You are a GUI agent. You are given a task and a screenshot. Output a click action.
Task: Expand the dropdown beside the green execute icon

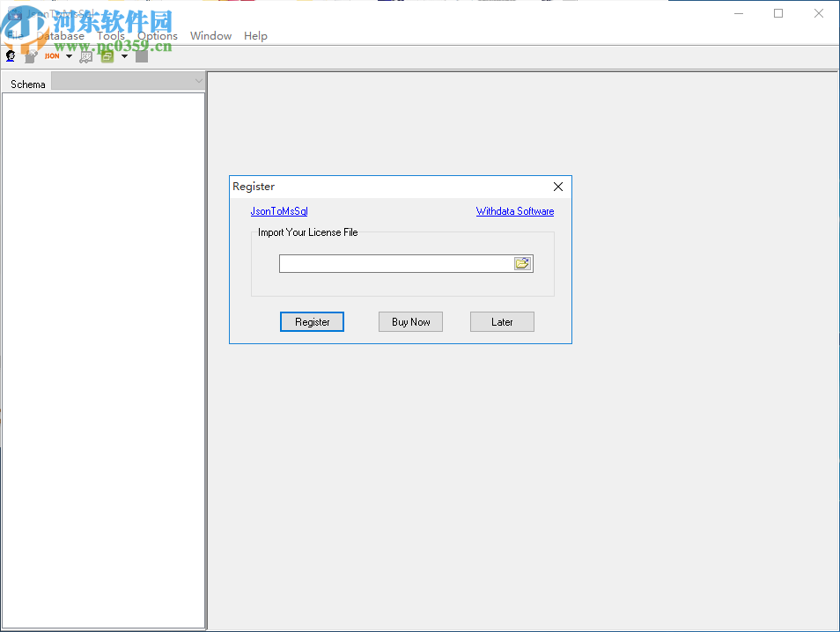tap(124, 55)
